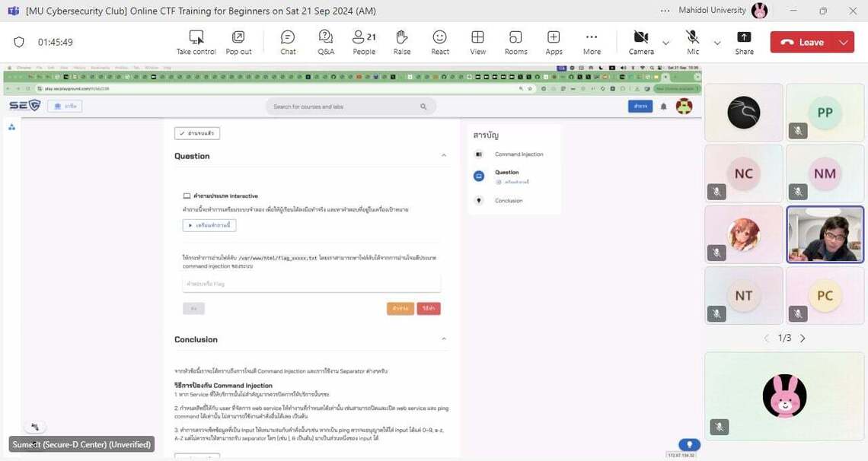This screenshot has width=868, height=461.
Task: Show the People participant list
Action: [364, 42]
